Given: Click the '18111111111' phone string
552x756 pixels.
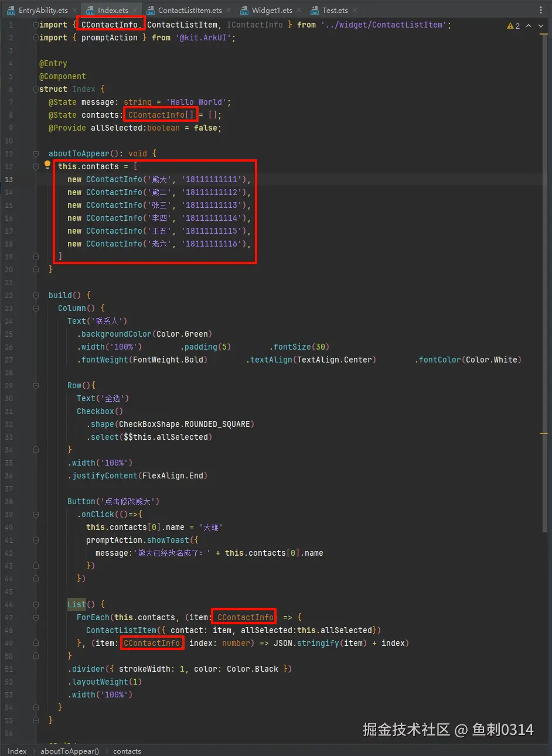Looking at the screenshot, I should pos(212,179).
